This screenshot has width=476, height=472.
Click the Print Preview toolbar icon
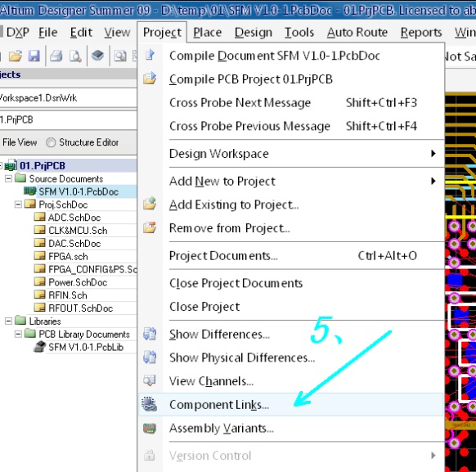coord(75,56)
